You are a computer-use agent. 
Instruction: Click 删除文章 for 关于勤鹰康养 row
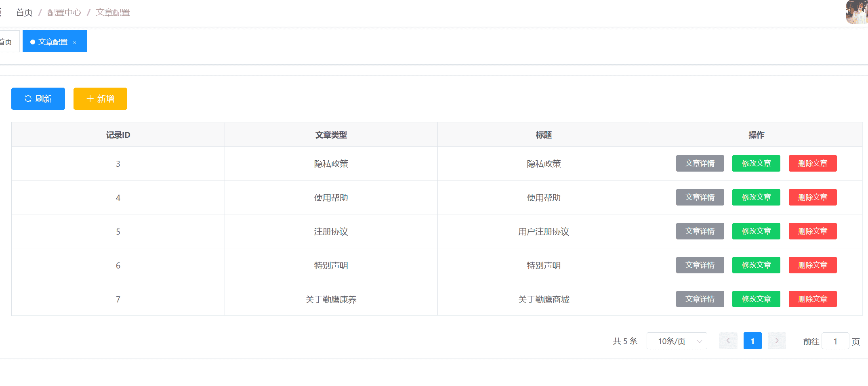tap(812, 299)
